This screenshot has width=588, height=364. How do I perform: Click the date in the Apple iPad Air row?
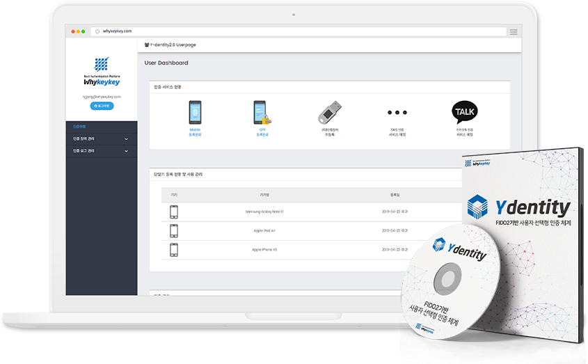click(395, 230)
